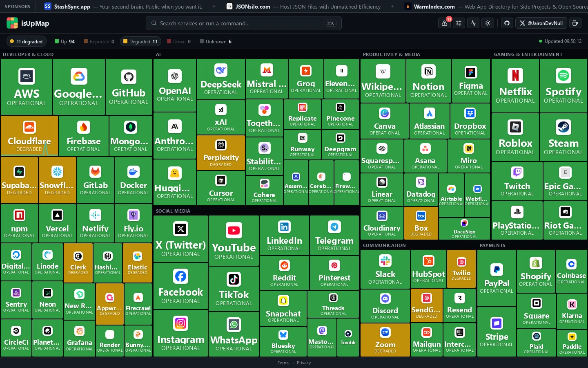Open the Roblox operational tile
Viewport: 588px width, 368px height.
pyautogui.click(x=515, y=137)
